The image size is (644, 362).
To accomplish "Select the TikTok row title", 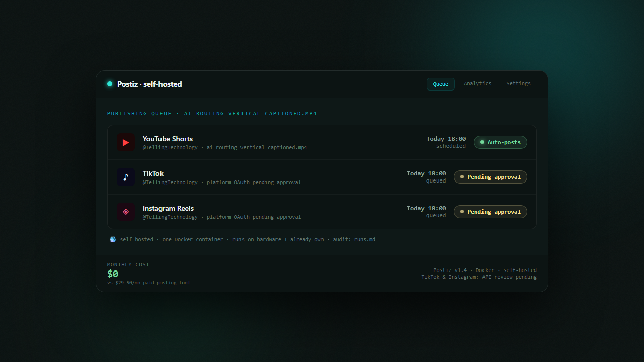I will [153, 173].
